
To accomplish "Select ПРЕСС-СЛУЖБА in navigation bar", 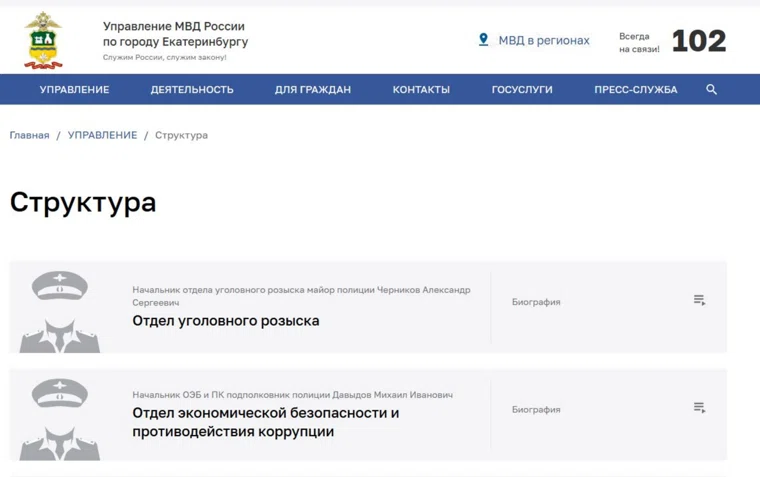I will [x=635, y=90].
